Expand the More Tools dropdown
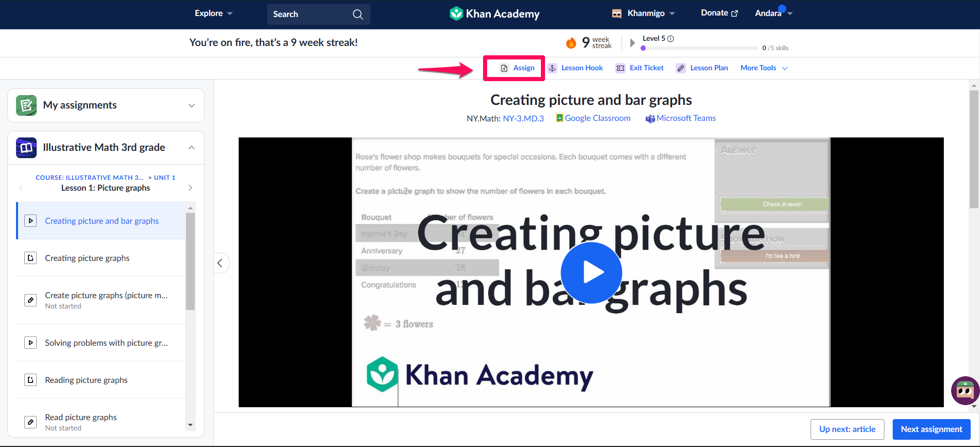980x447 pixels. (x=764, y=68)
